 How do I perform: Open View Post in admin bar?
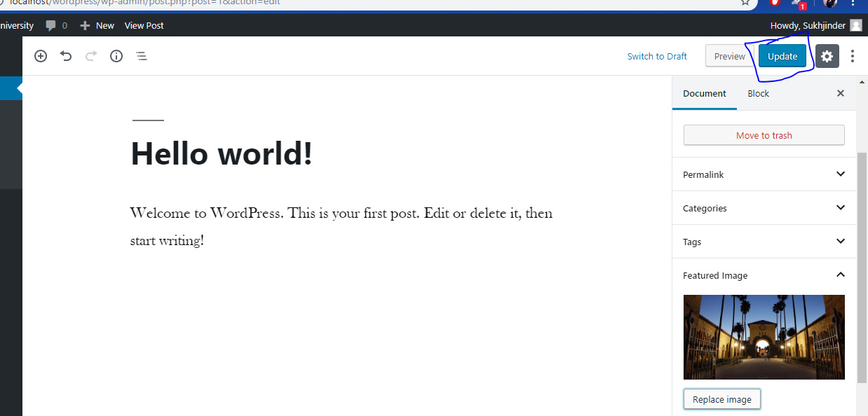pyautogui.click(x=144, y=25)
